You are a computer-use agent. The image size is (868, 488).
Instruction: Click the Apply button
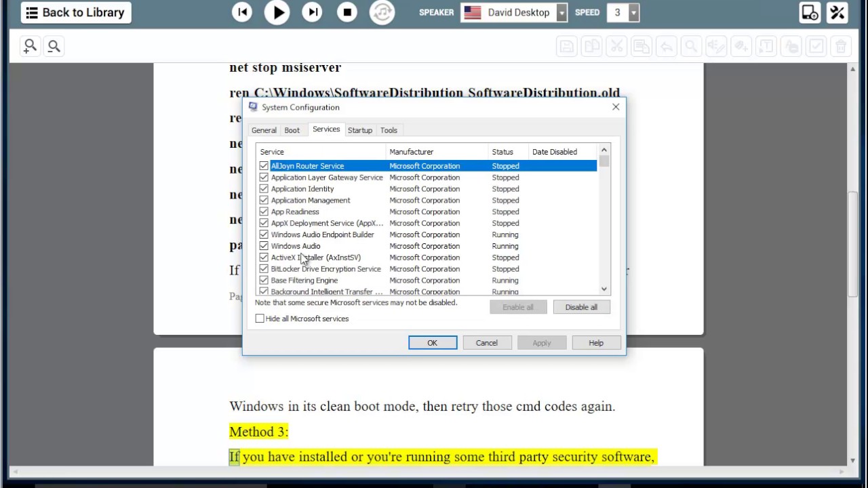point(542,343)
